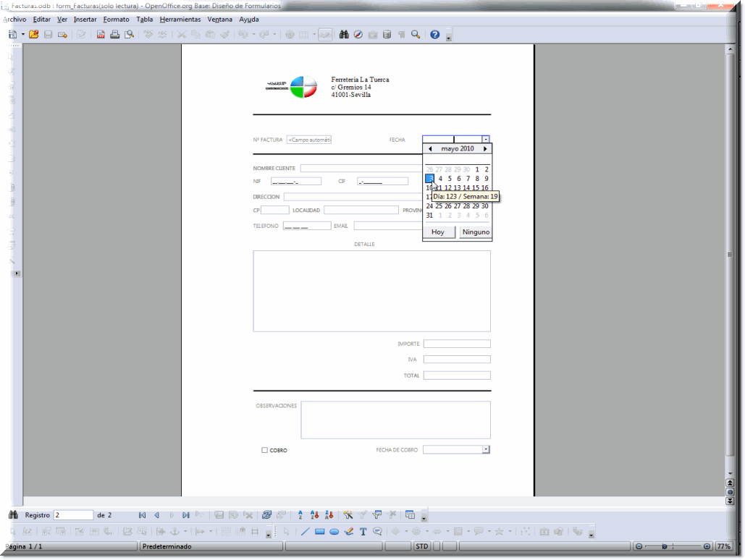The height and width of the screenshot is (560, 745).
Task: Open the Formato menu
Action: coord(116,20)
